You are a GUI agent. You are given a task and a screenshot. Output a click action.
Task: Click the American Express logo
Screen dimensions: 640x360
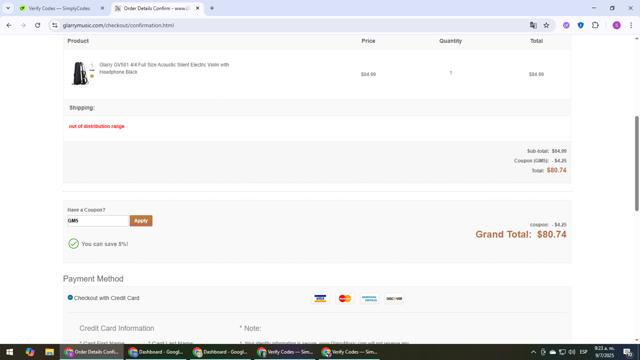[x=369, y=298]
